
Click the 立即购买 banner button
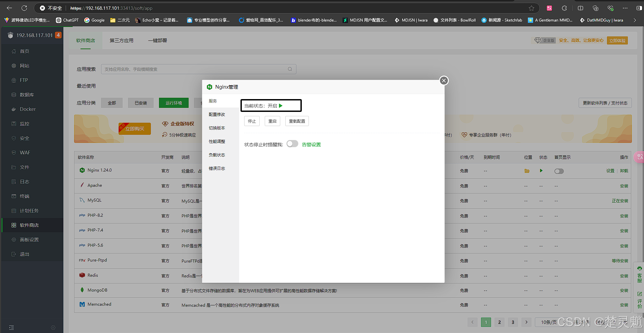(135, 129)
